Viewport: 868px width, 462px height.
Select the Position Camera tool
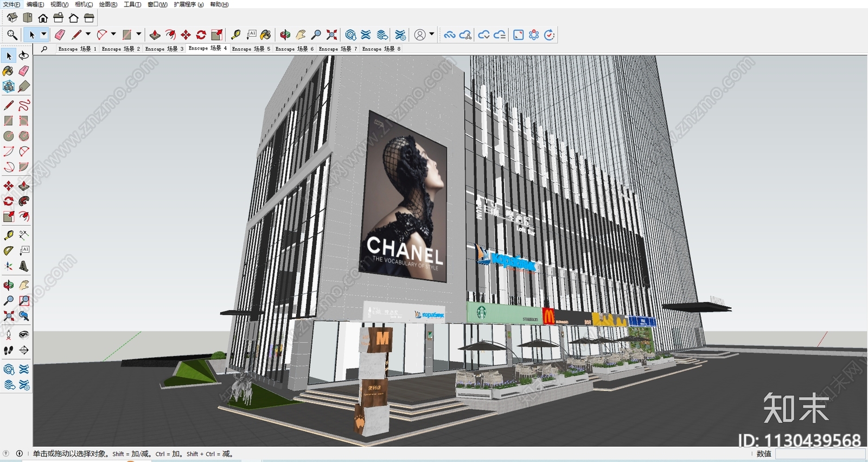point(8,334)
